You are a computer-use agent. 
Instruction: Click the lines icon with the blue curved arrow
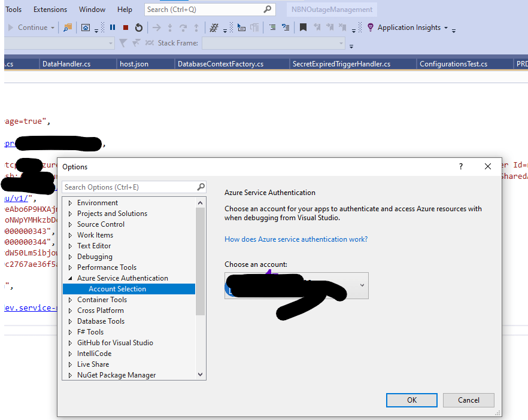click(286, 28)
